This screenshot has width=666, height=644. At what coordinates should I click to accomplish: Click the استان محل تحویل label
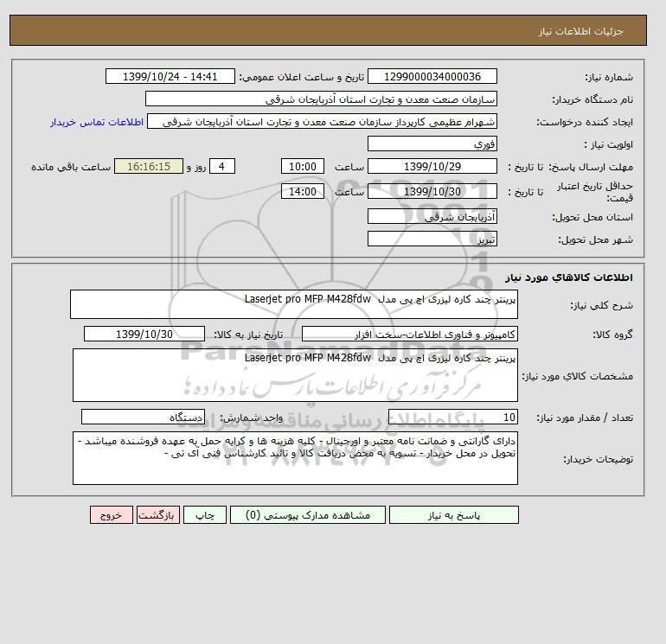point(592,217)
